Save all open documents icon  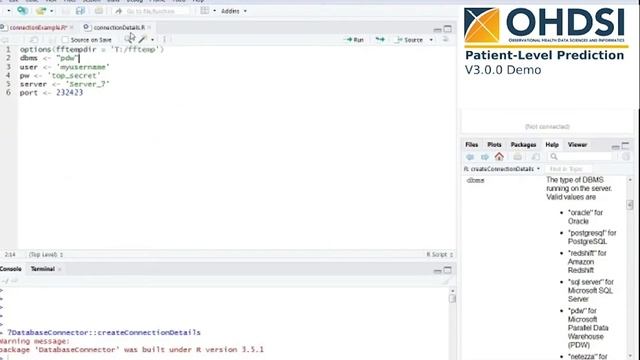(80, 11)
